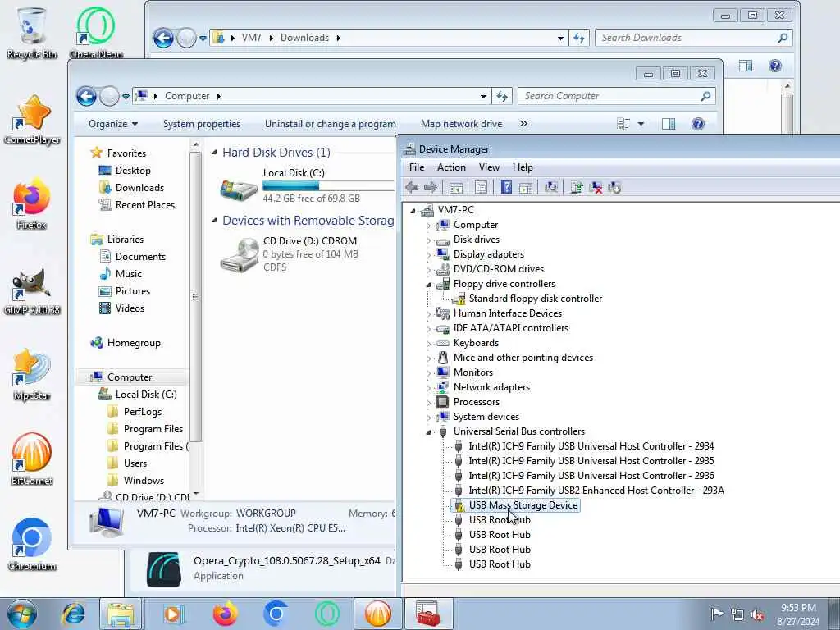
Task: Click Forward arrow in Device Manager toolbar
Action: 431,187
